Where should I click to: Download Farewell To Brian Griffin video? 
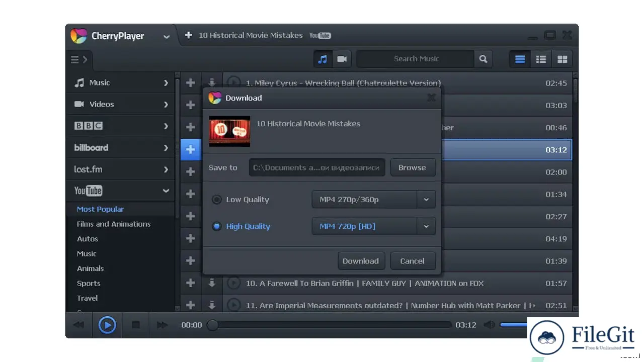(212, 283)
